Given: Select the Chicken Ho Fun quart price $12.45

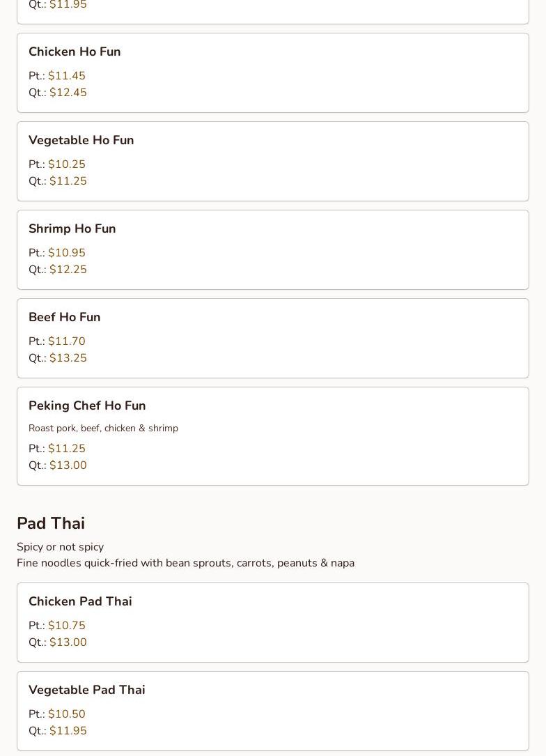Looking at the screenshot, I should [68, 93].
